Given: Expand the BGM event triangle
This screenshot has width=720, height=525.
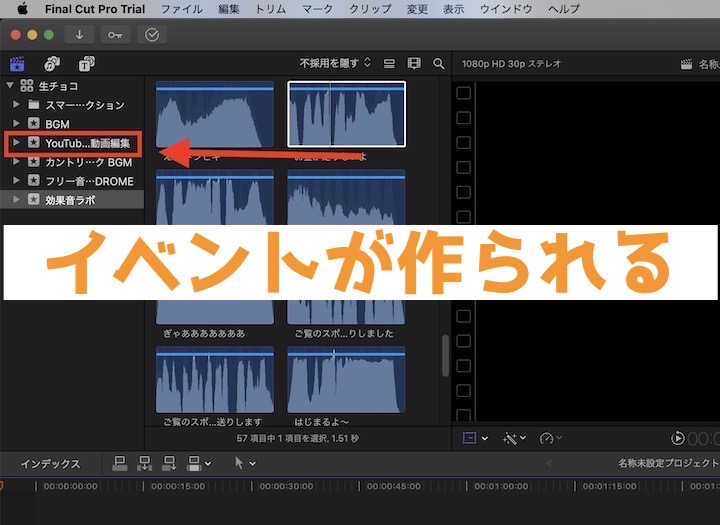Looking at the screenshot, I should pos(16,123).
